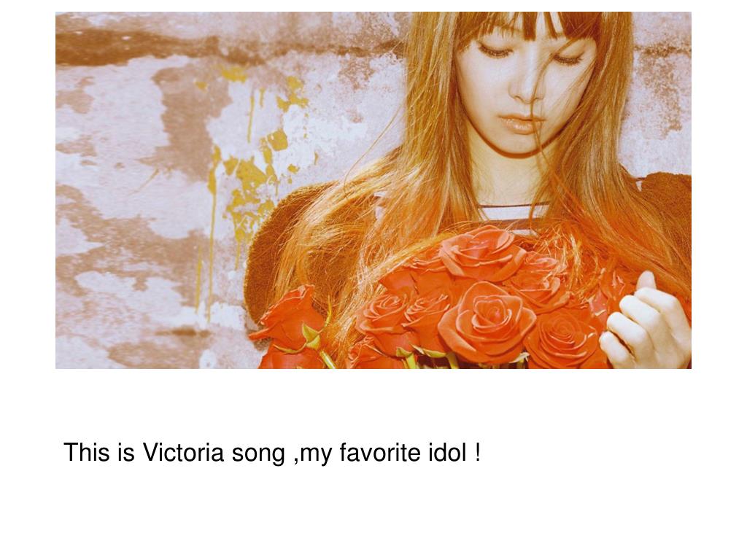Click the word "idol" in the caption
Screen dimensions: 747x560
pos(447,452)
